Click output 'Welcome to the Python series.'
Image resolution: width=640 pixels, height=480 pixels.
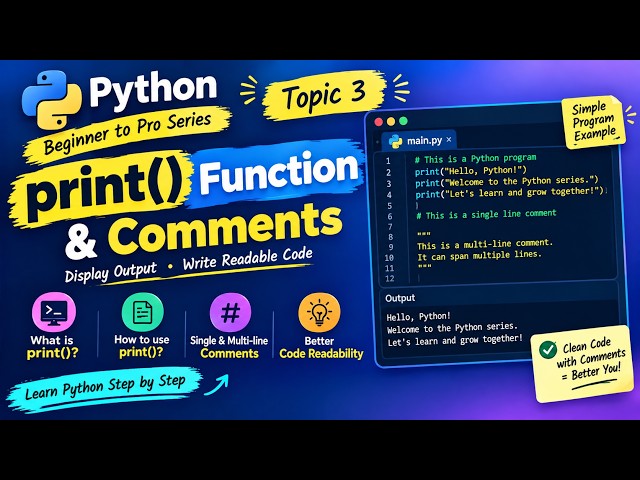452,328
